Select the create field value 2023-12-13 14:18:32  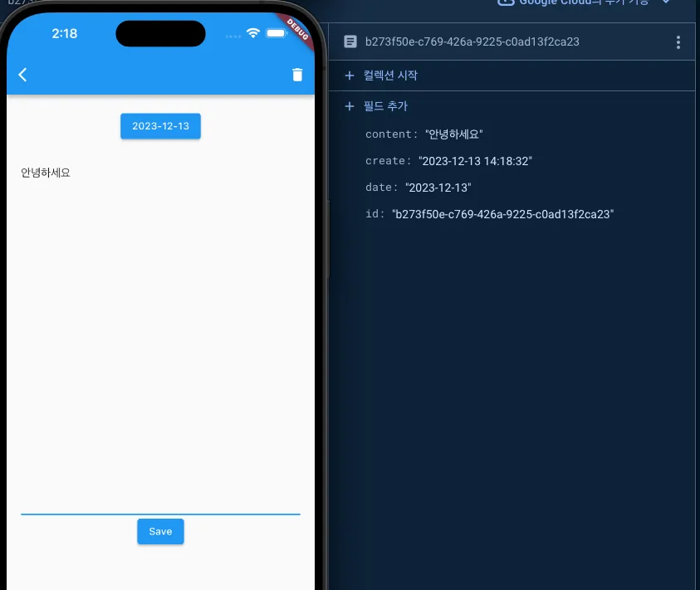476,161
